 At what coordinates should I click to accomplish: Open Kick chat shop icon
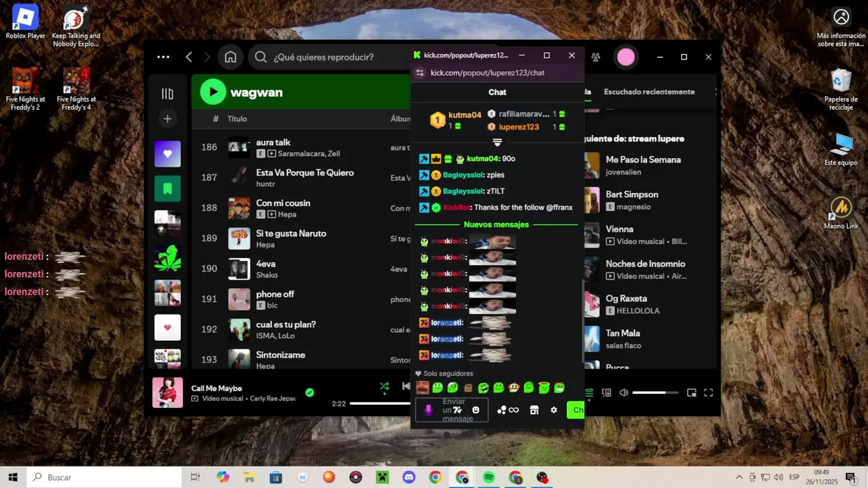pos(534,410)
